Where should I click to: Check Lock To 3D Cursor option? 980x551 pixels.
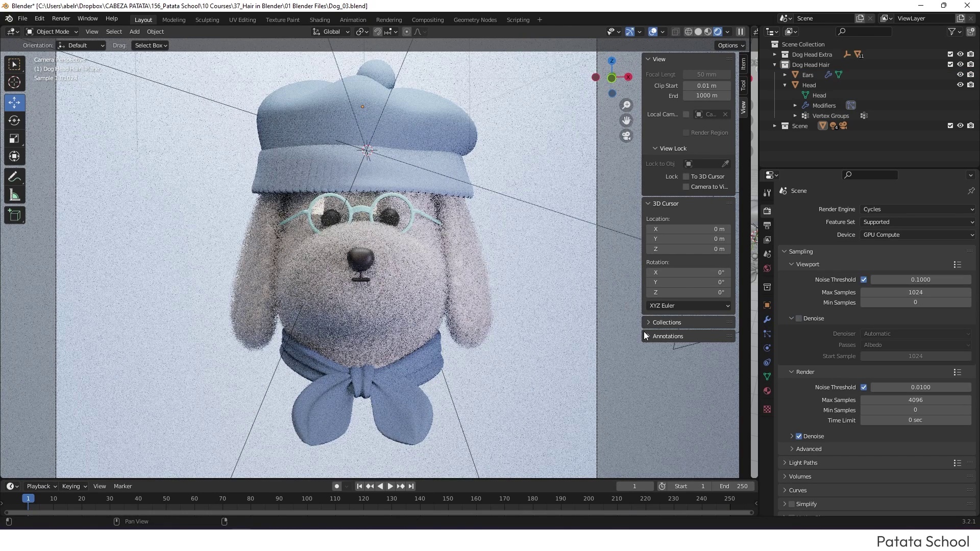[686, 177]
